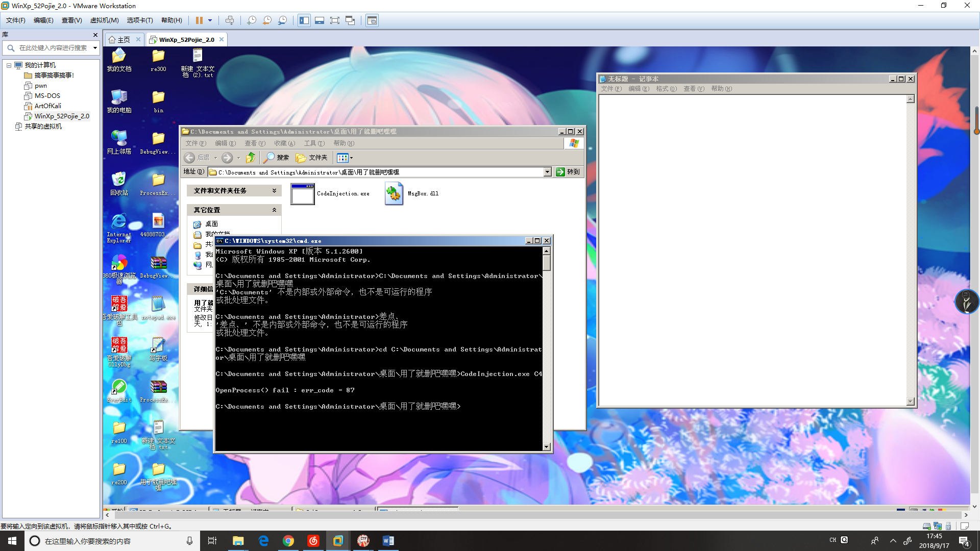Open the 虚拟机(M) menu

point(104,20)
